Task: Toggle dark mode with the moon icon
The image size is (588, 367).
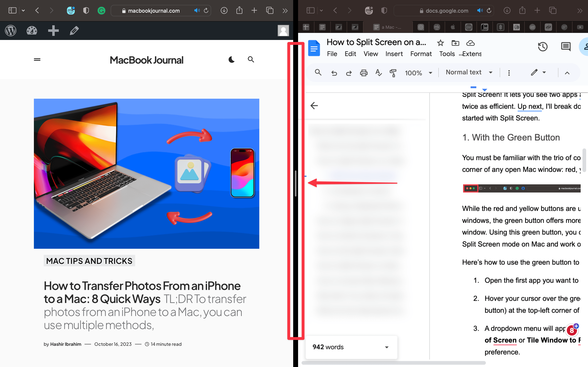Action: pos(231,60)
